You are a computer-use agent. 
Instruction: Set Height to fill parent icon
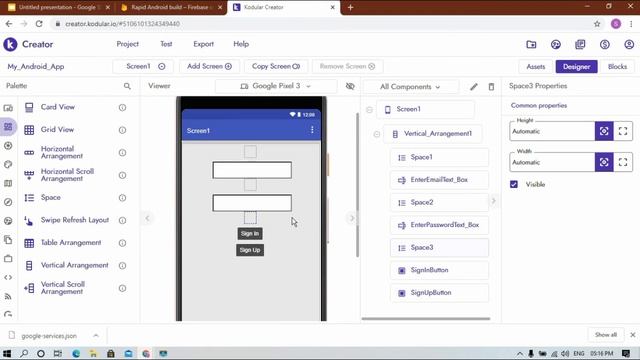[x=623, y=131]
